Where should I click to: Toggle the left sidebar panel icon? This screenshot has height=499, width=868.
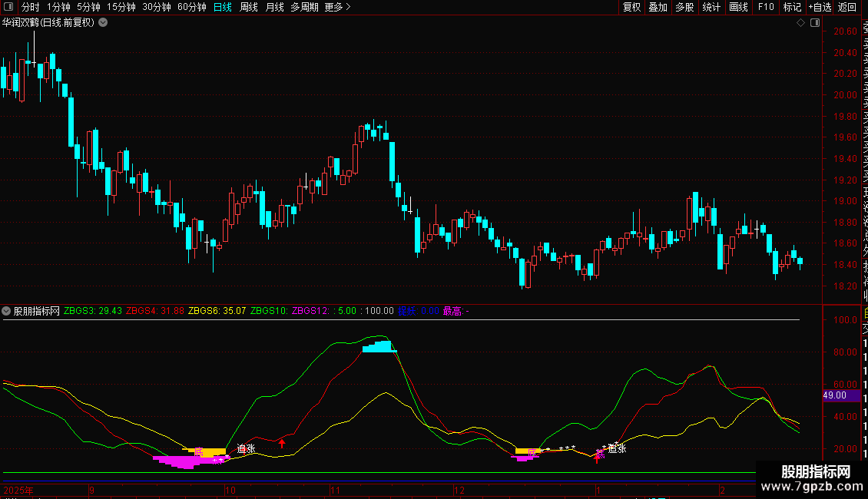(8, 8)
